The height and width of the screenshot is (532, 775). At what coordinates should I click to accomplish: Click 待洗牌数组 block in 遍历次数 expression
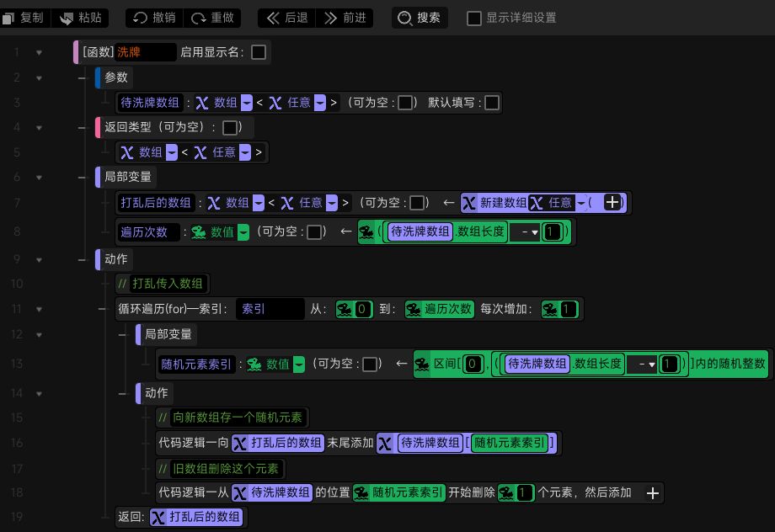click(420, 232)
